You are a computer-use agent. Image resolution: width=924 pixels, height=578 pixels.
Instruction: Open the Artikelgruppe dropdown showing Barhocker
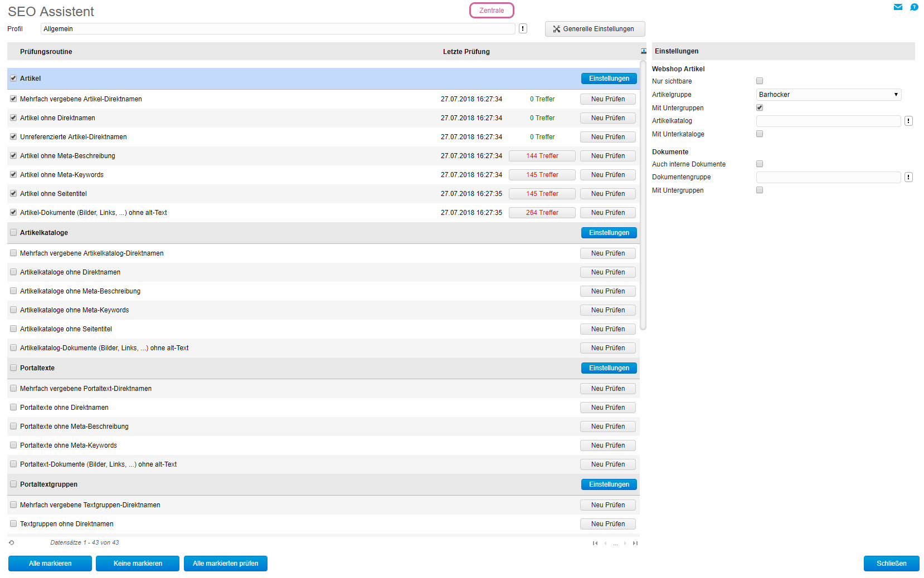click(828, 95)
